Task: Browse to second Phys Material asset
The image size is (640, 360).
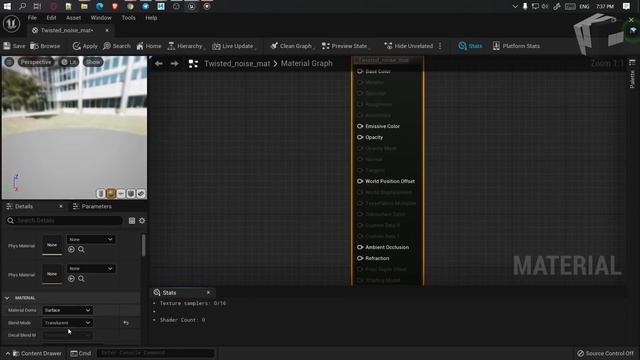Action: click(x=81, y=279)
